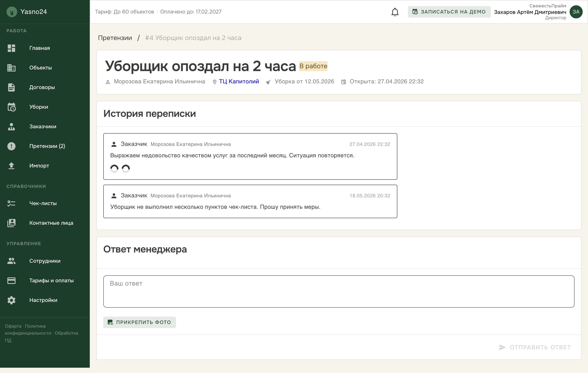Click the person icon before Морозова in header
The width and height of the screenshot is (588, 373).
(x=108, y=82)
